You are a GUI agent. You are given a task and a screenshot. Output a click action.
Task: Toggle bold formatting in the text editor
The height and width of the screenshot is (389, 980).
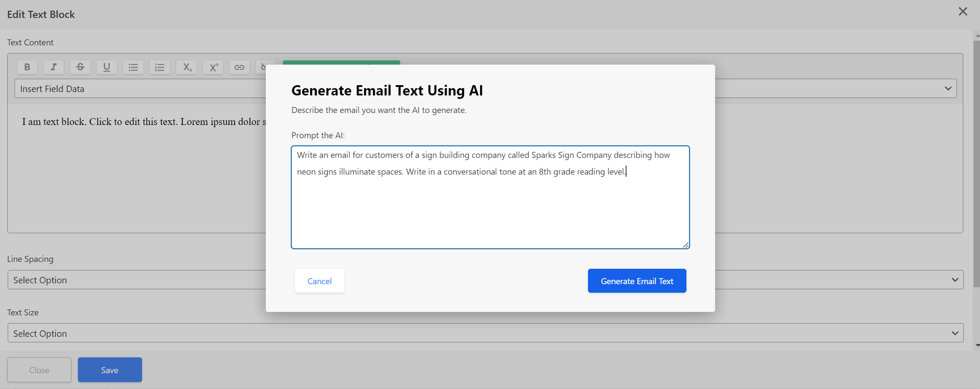click(x=27, y=67)
